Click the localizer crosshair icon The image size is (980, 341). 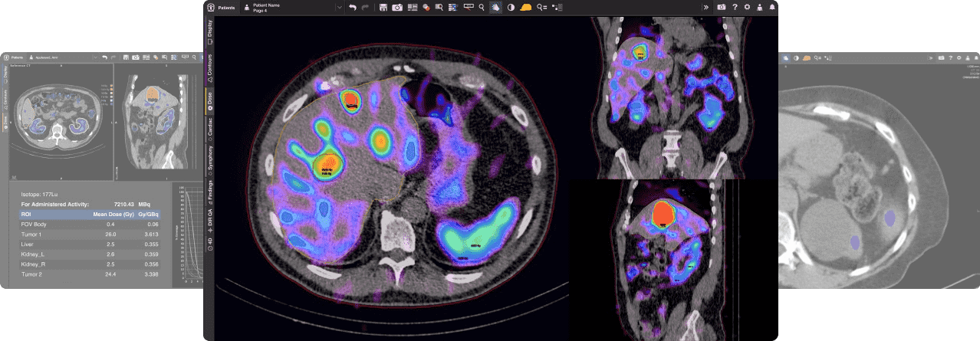tap(557, 7)
